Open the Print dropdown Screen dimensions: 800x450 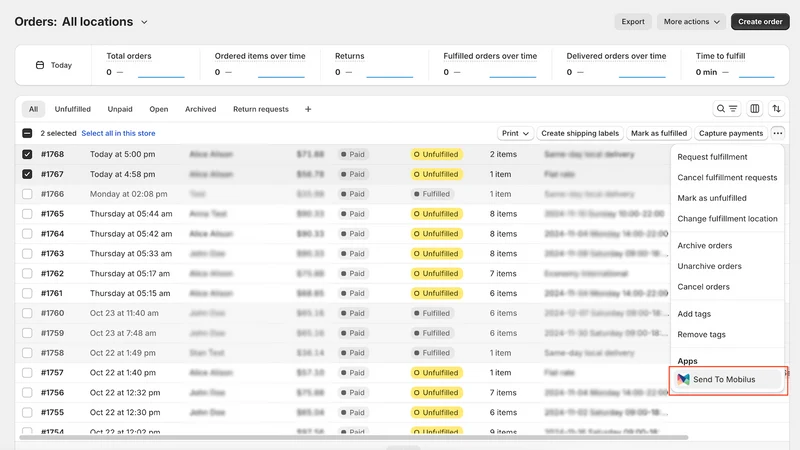pyautogui.click(x=515, y=133)
